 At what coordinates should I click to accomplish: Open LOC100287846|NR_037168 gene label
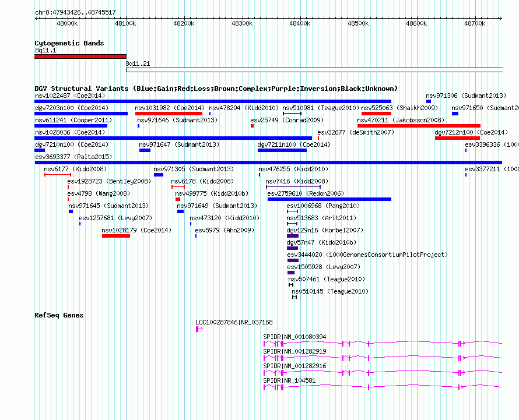234,322
